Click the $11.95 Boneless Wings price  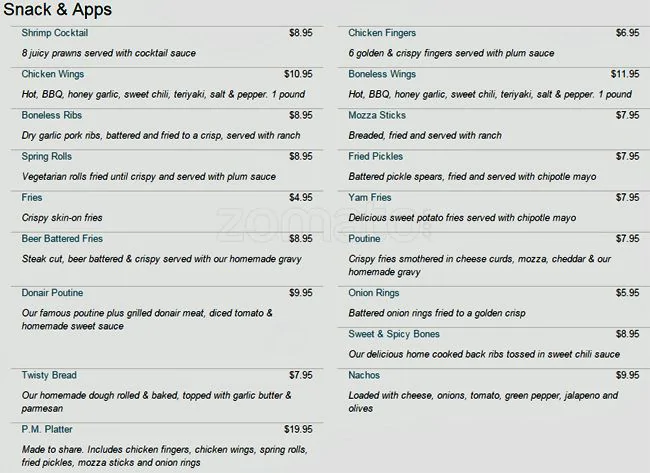[x=625, y=74]
